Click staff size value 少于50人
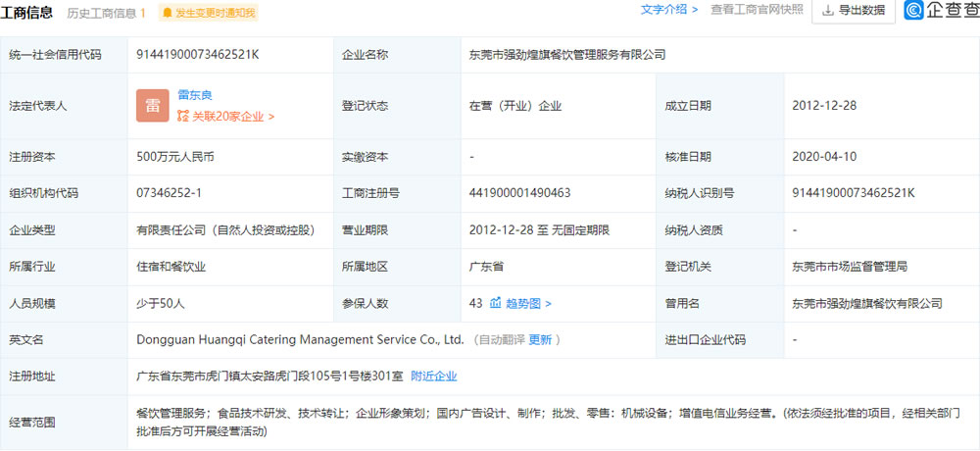Screen dimensions: 980x451 [x=161, y=304]
